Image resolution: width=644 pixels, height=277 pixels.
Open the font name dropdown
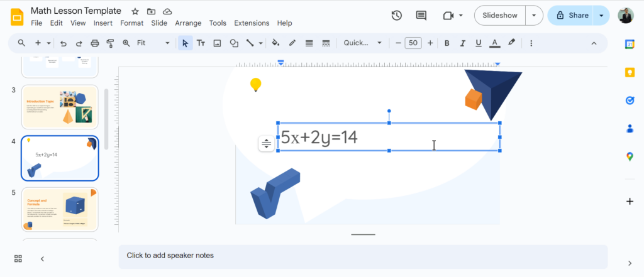[362, 43]
